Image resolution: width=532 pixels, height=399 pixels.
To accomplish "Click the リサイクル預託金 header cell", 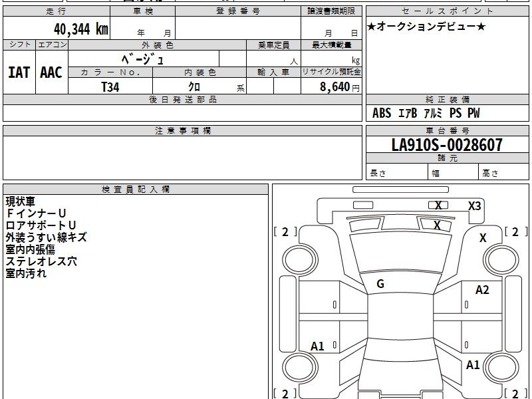I will point(331,72).
